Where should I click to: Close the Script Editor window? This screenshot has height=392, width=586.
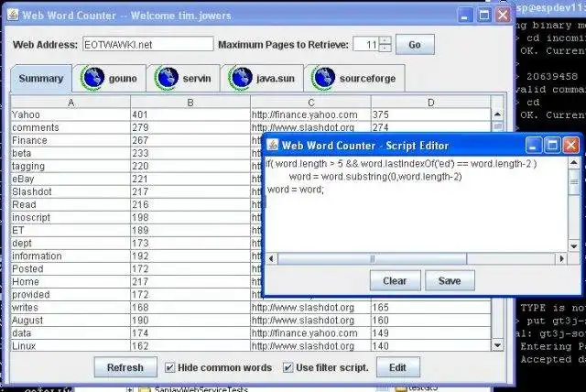tap(571, 145)
